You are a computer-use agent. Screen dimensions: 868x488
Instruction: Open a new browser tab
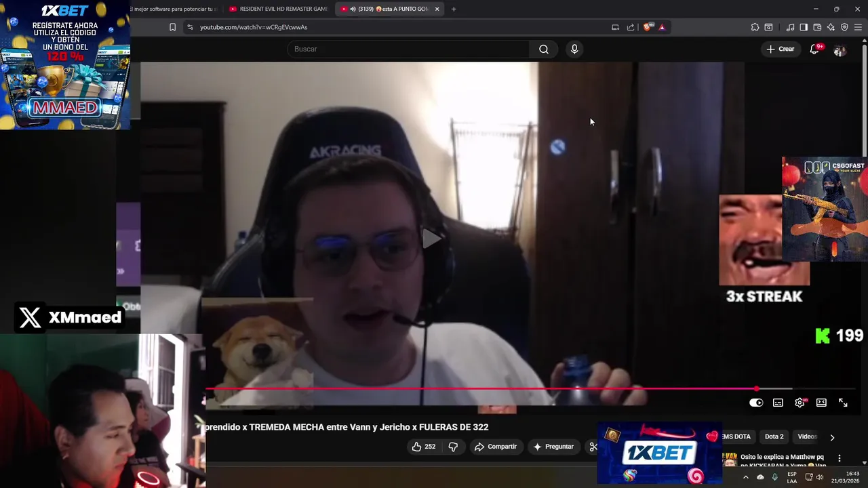tap(454, 9)
